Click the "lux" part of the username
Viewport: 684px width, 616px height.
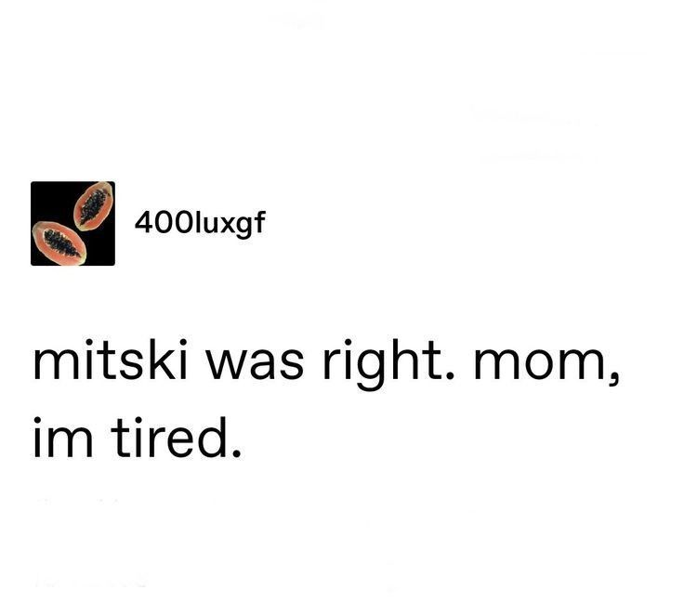[215, 222]
